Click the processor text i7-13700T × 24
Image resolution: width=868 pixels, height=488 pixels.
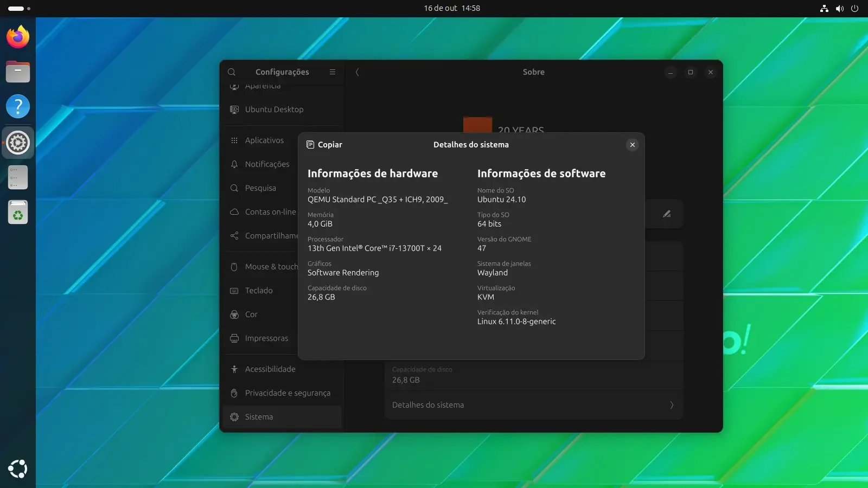[374, 248]
